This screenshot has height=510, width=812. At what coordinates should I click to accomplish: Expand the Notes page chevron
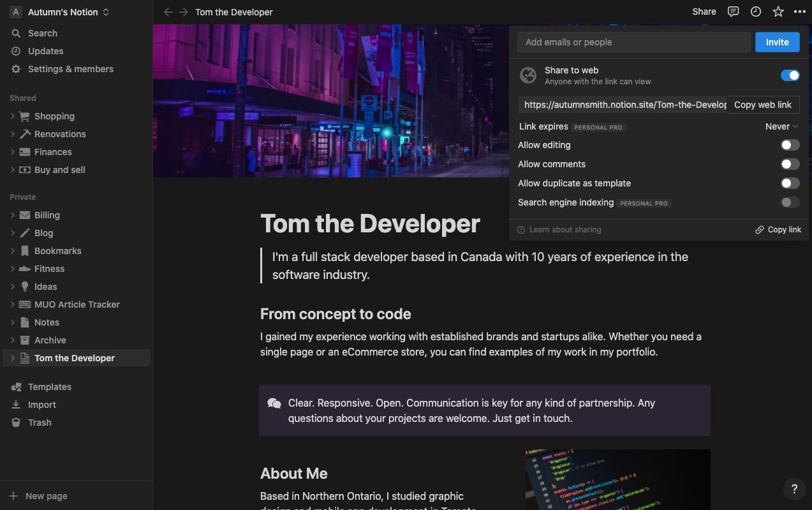coord(13,322)
